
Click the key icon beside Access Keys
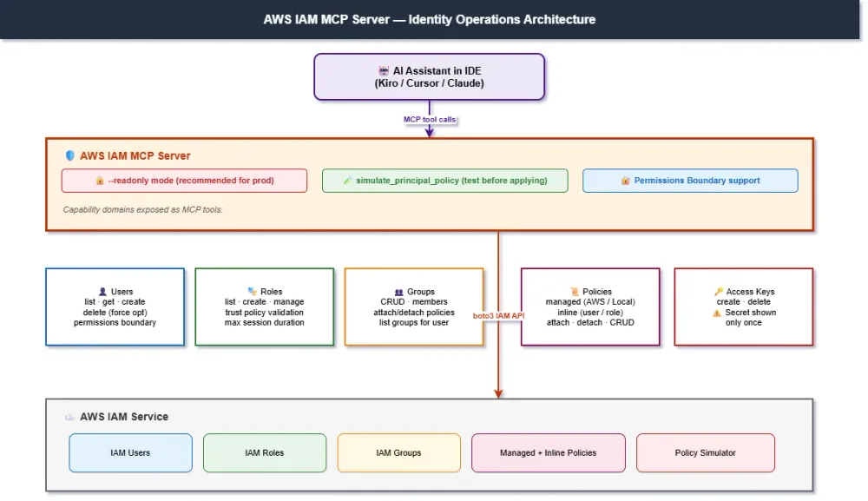point(719,291)
